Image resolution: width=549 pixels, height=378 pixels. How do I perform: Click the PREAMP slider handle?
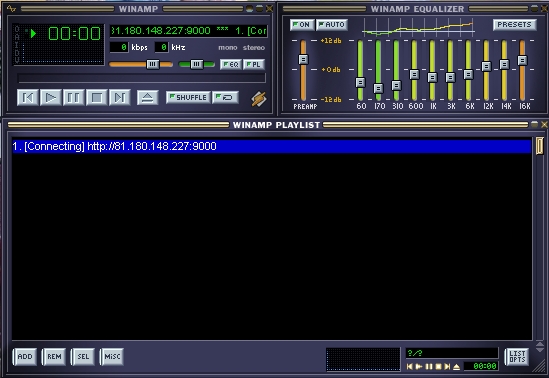click(303, 60)
